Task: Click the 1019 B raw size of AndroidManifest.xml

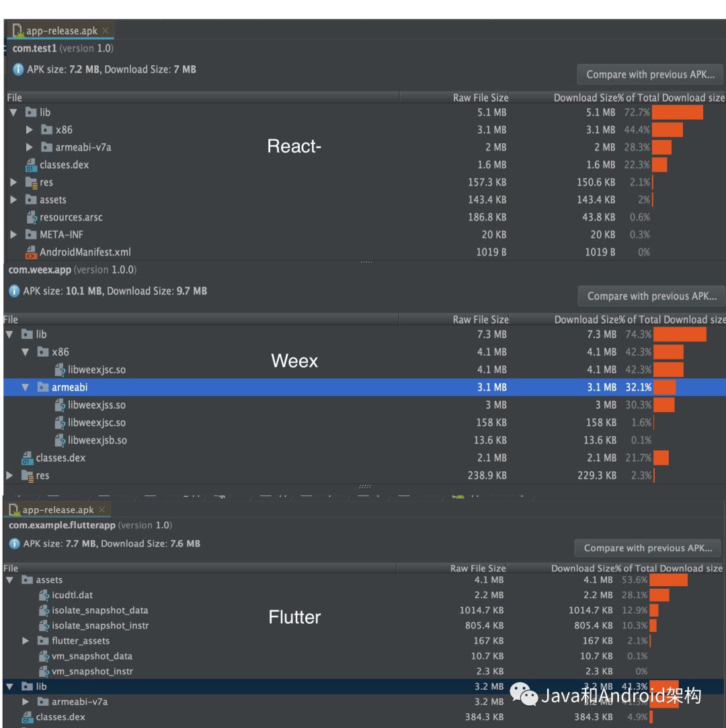Action: click(491, 252)
